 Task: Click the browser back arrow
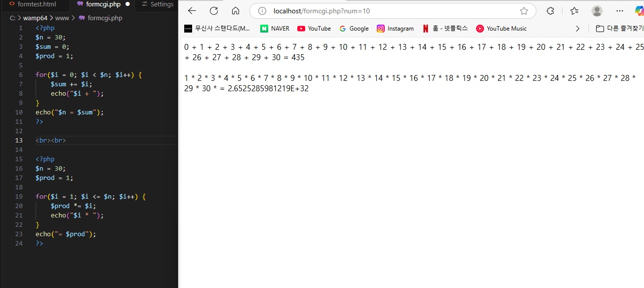192,10
